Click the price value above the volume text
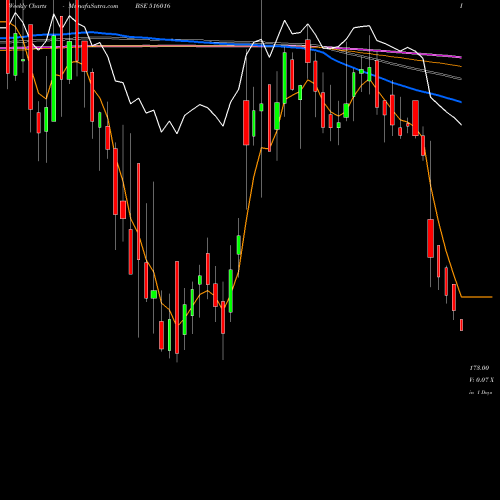The width and height of the screenshot is (500, 500). pyautogui.click(x=479, y=368)
